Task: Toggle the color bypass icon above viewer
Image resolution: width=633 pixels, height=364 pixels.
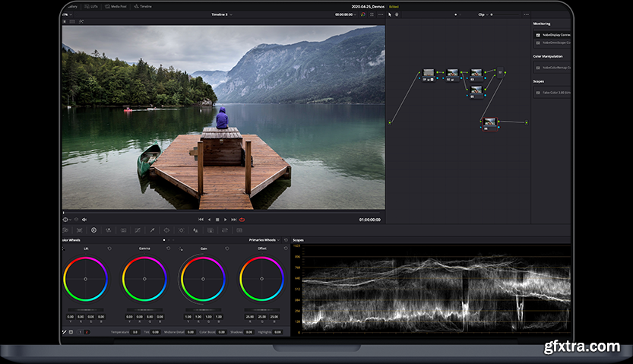Action: point(362,14)
